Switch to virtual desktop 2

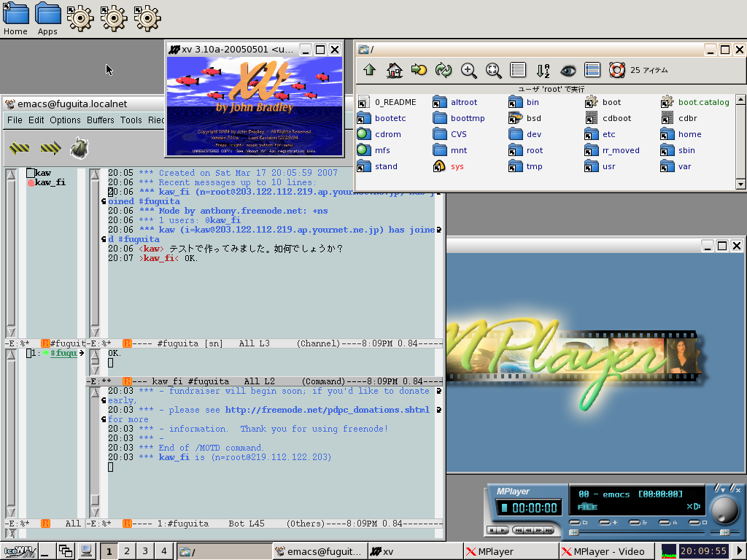click(126, 551)
